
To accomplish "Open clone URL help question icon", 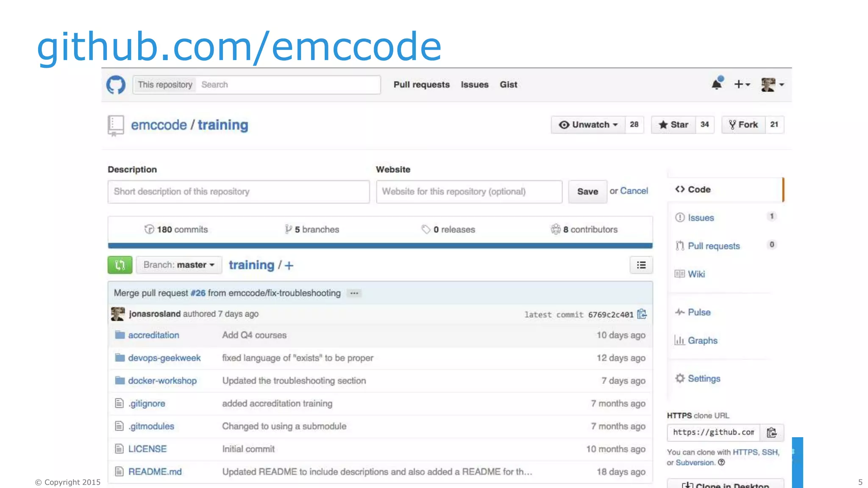I will click(721, 462).
